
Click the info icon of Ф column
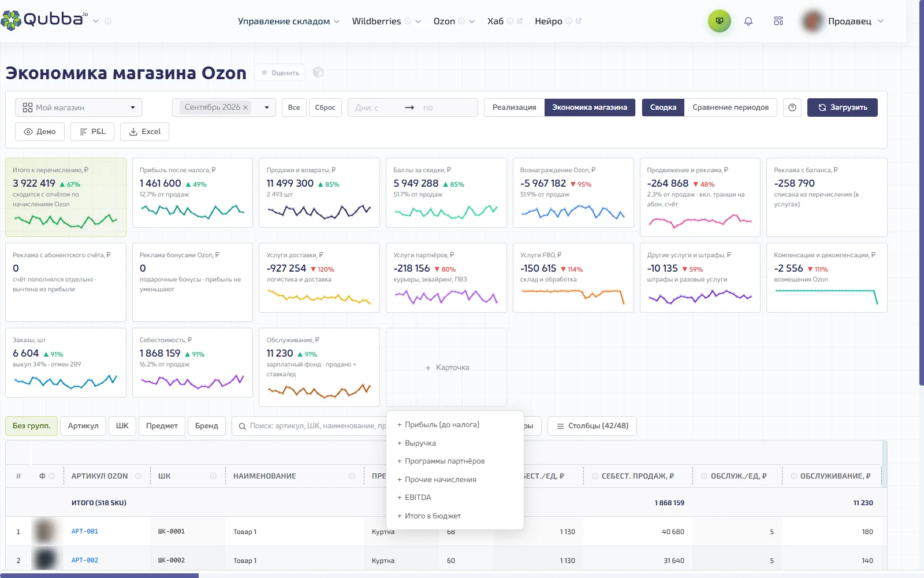click(x=51, y=476)
